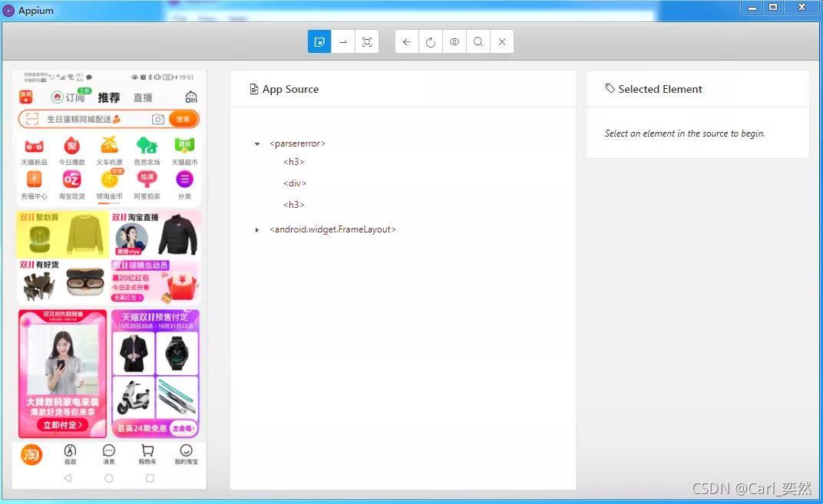Collapse the parsererror node
823x504 pixels.
tap(257, 143)
